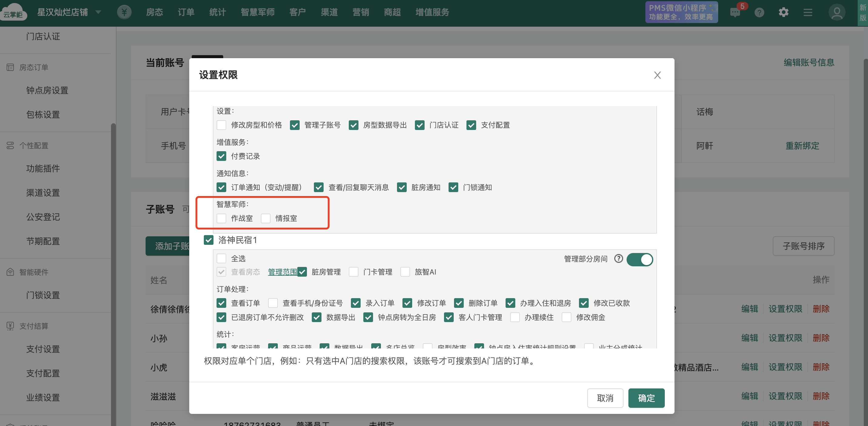Open the messages icon with badge 5
The width and height of the screenshot is (868, 426).
(x=735, y=12)
